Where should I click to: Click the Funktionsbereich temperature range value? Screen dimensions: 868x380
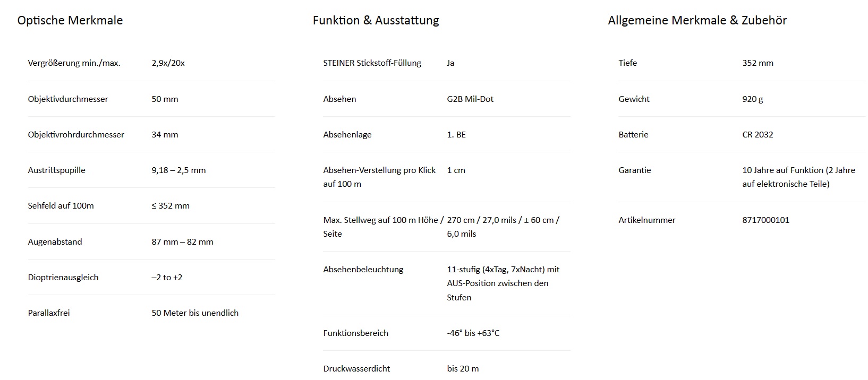(x=473, y=333)
